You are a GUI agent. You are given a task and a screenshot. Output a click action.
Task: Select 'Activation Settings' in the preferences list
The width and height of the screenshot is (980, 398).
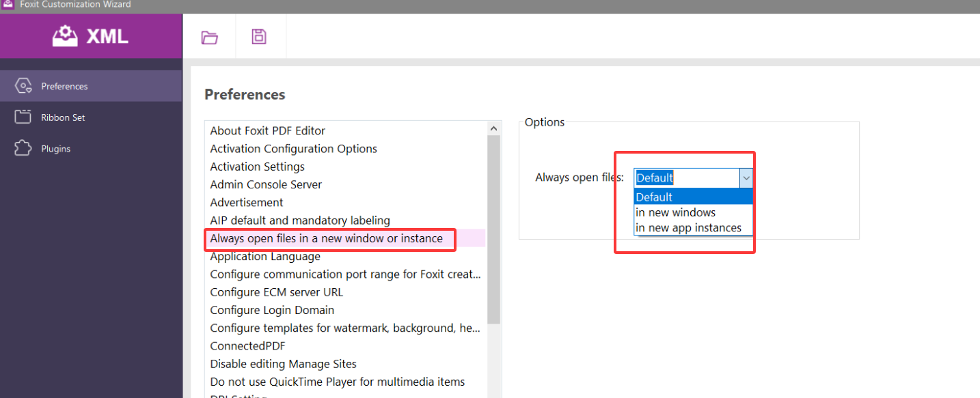pos(257,167)
